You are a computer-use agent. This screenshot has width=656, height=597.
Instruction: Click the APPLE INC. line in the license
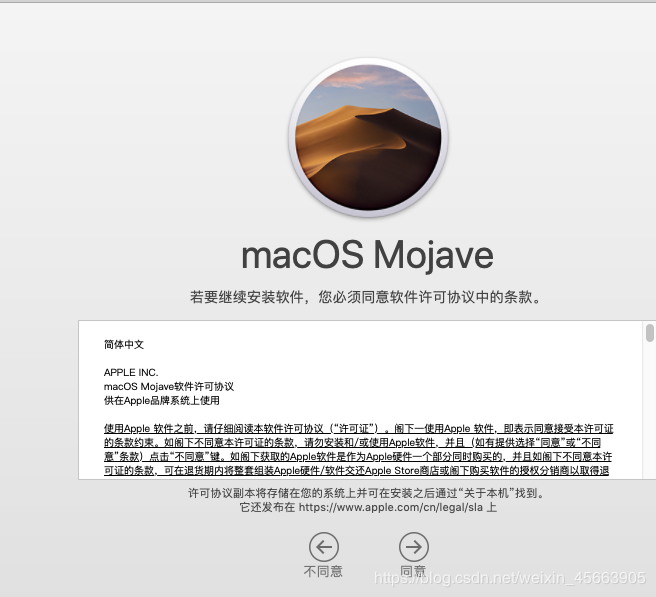click(x=131, y=372)
